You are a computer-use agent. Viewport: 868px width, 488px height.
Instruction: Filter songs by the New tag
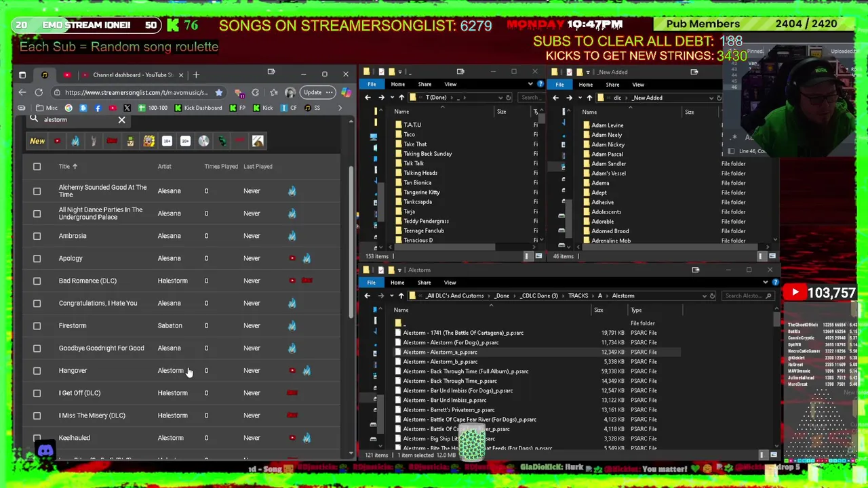tap(37, 141)
